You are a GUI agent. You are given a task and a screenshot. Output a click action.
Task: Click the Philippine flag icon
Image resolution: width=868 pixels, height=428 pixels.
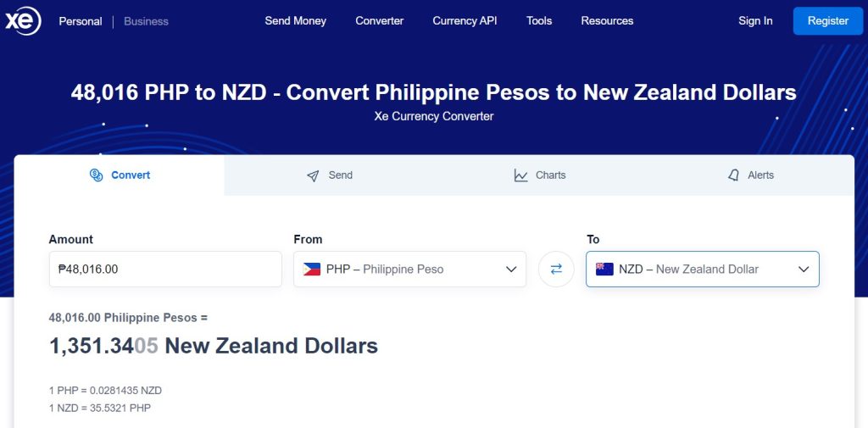pyautogui.click(x=312, y=270)
